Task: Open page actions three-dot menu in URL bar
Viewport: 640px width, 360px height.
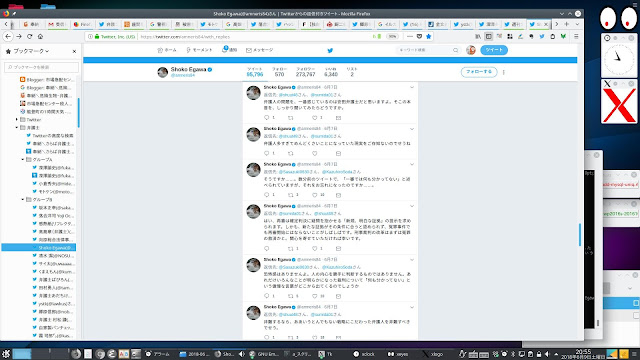Action: [410, 36]
